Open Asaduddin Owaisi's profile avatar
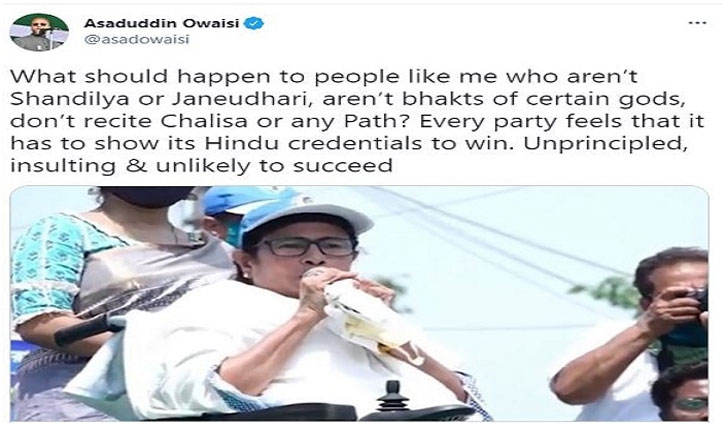This screenshot has height=425, width=725. tap(39, 32)
